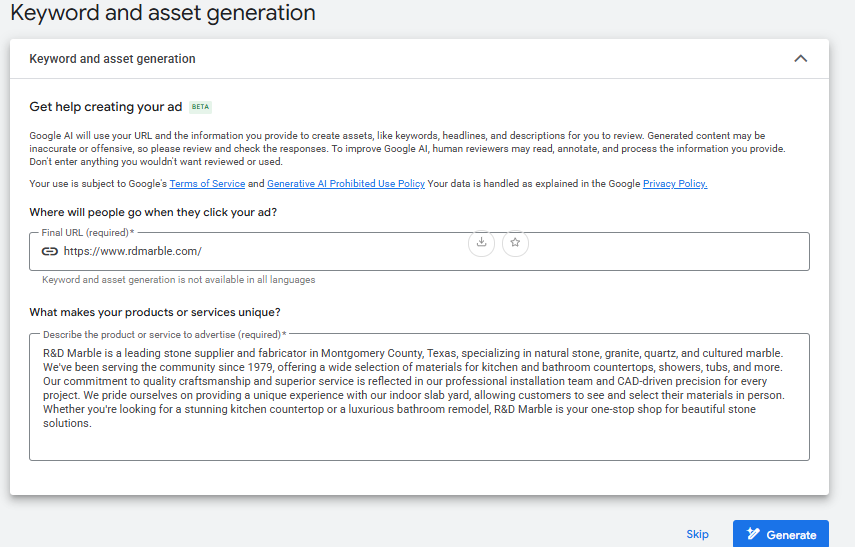Open the Privacy Policy link
Viewport: 855px width, 547px height.
click(x=675, y=184)
